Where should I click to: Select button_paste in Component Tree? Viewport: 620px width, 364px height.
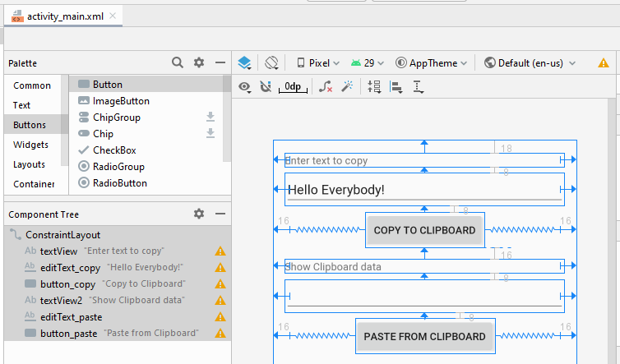[x=118, y=333]
